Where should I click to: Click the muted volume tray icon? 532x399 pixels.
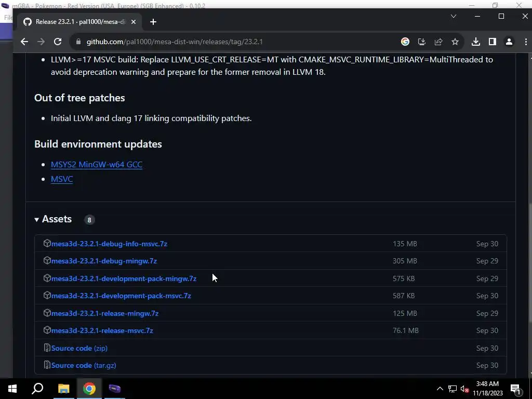464,389
